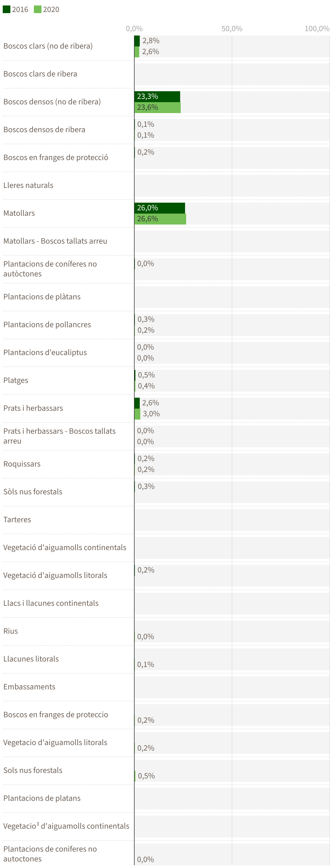Click the light green 2020 legend swatch
The height and width of the screenshot is (868, 333).
point(37,9)
